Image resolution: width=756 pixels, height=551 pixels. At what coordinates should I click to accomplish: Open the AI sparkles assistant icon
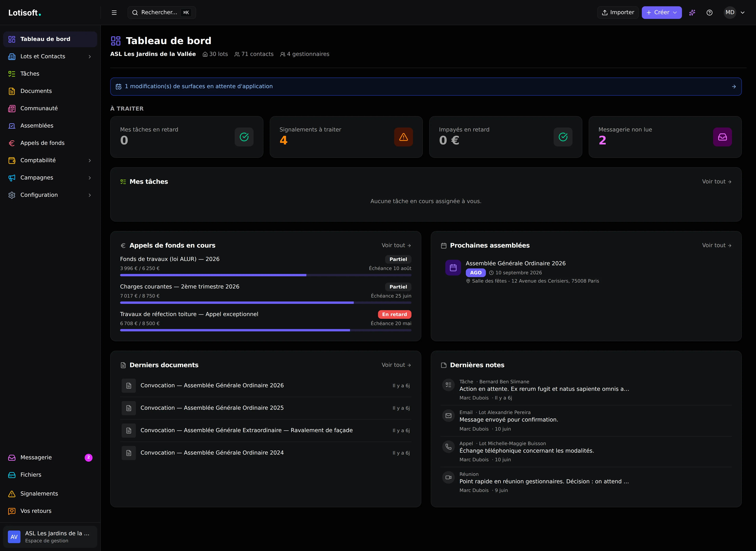[692, 13]
